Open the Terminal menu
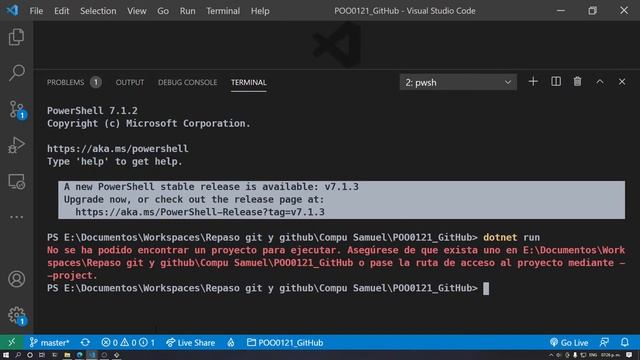The width and height of the screenshot is (640, 360). pos(223,11)
